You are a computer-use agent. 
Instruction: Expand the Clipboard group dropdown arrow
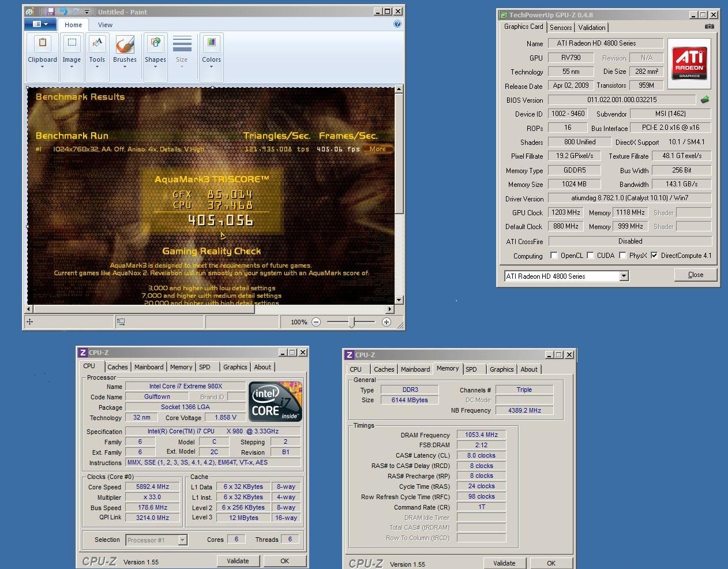tap(43, 67)
